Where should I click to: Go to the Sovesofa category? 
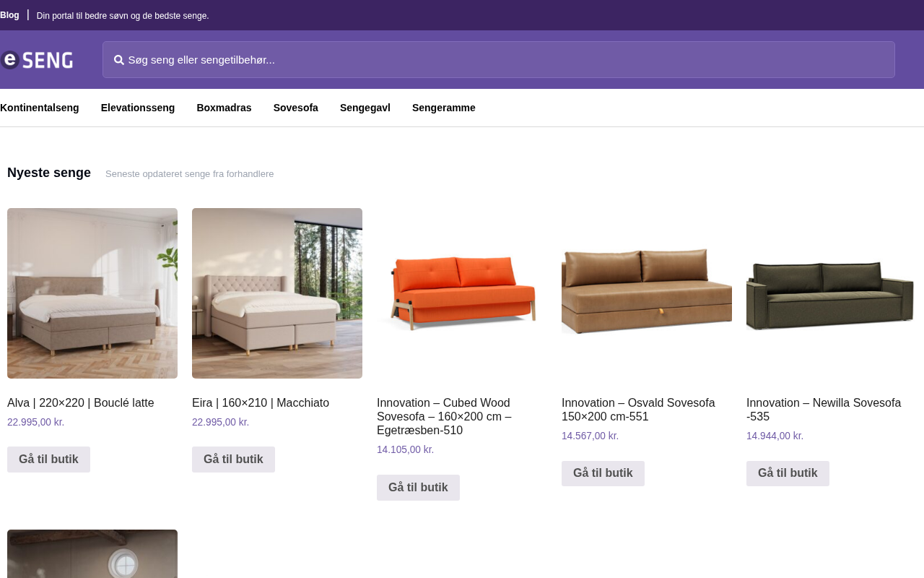(x=296, y=108)
